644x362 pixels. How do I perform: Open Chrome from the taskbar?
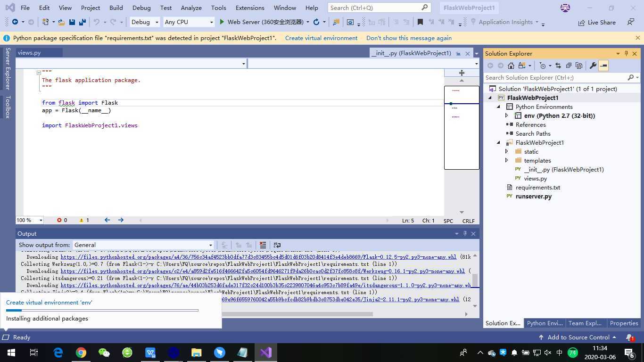click(x=81, y=353)
